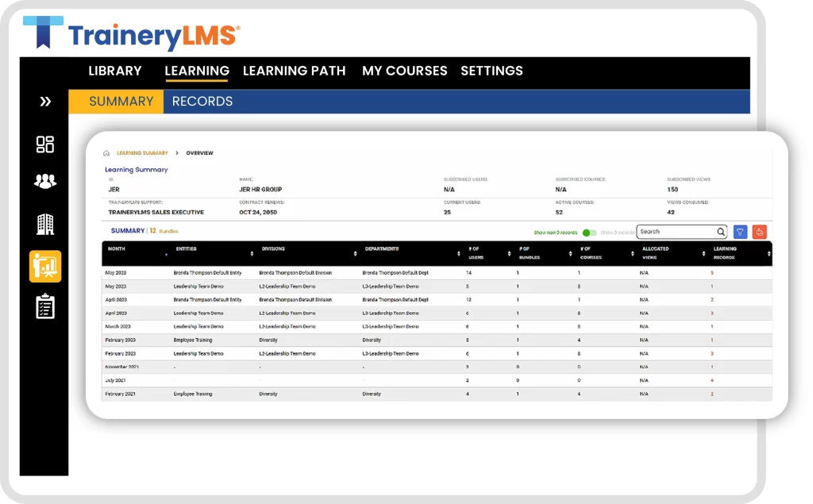Open the My Courses menu
The image size is (813, 504).
tap(404, 71)
